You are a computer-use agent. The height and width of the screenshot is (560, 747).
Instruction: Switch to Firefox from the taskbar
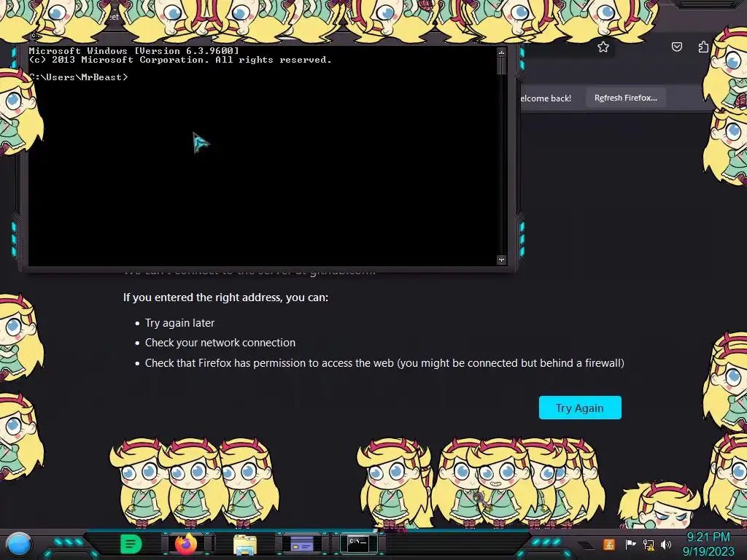pos(186,544)
